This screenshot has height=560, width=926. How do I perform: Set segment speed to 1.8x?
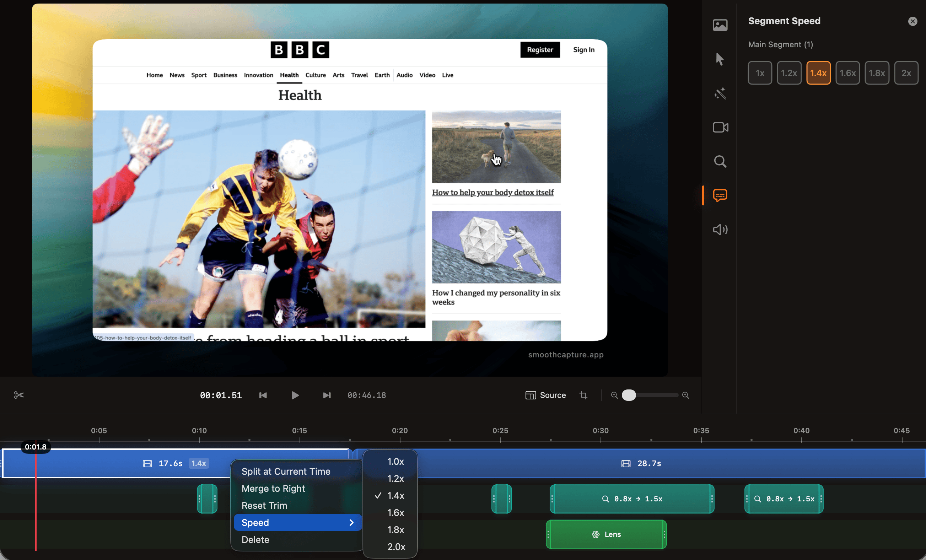[x=876, y=73]
